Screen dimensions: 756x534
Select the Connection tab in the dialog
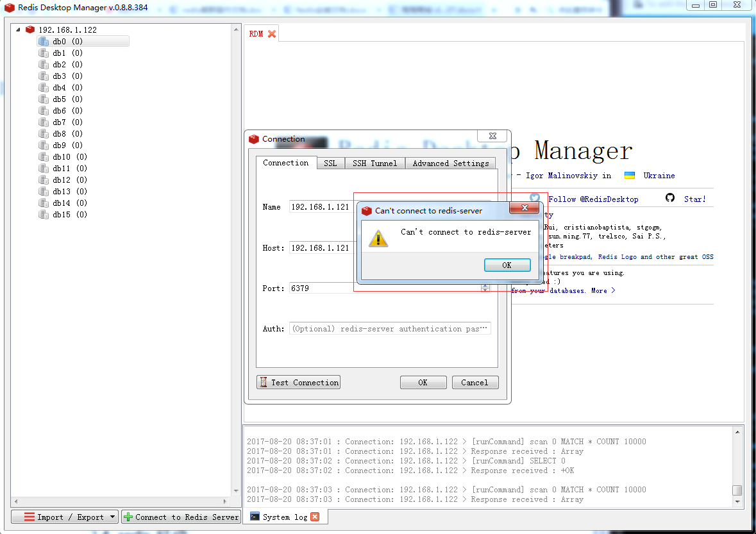click(286, 163)
